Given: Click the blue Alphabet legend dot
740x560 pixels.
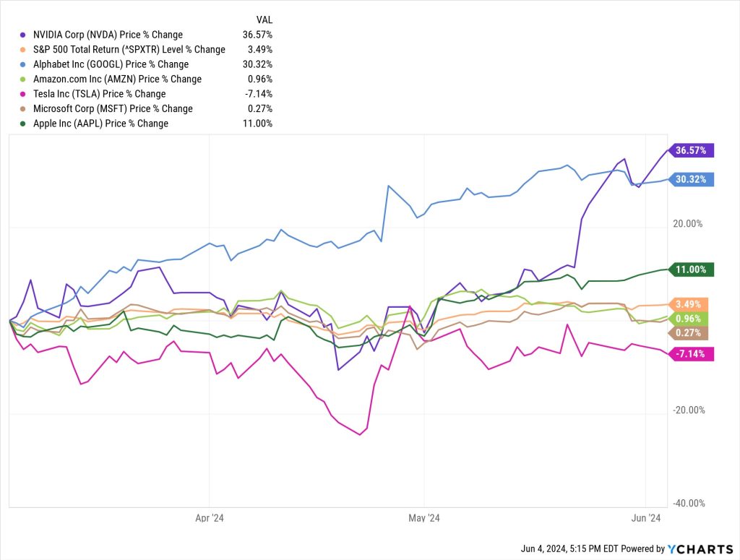Looking at the screenshot, I should point(24,64).
